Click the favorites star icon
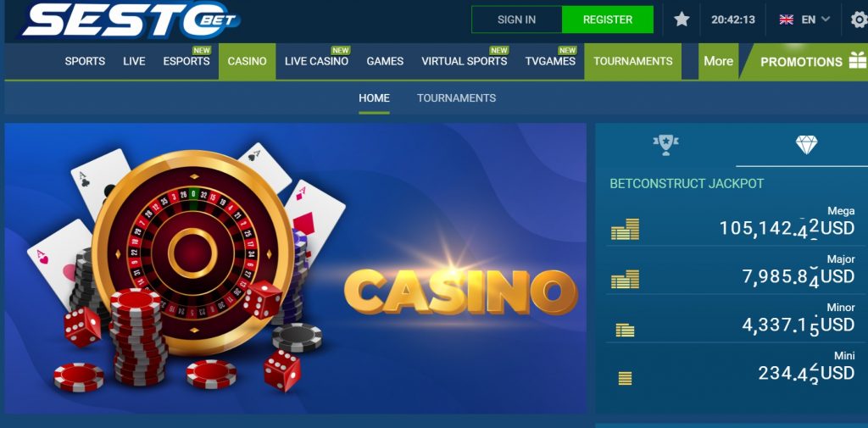 coord(682,19)
